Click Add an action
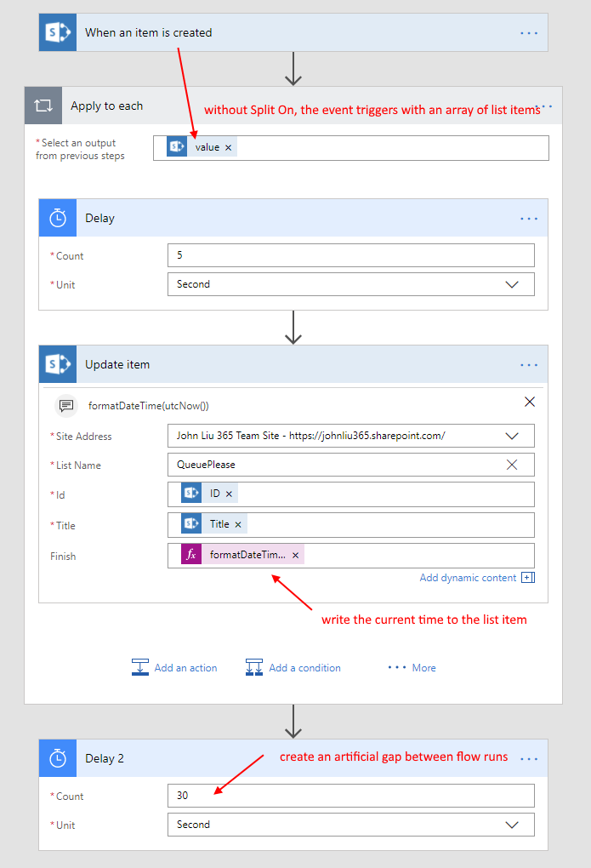 pos(175,668)
